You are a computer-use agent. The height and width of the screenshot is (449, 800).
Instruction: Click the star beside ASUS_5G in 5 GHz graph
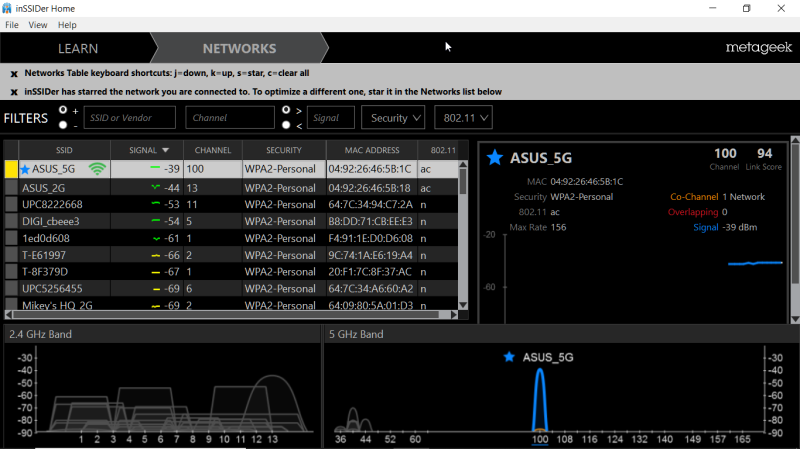click(509, 357)
